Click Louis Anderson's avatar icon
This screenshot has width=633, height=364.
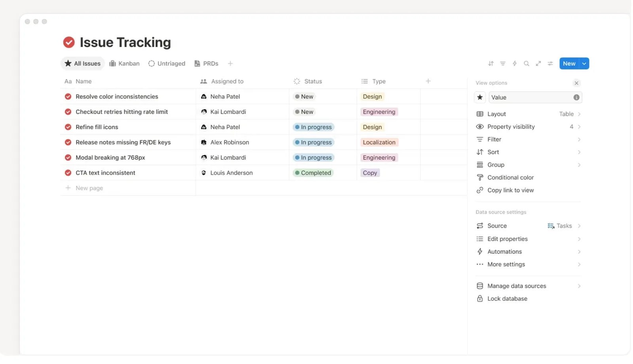204,173
